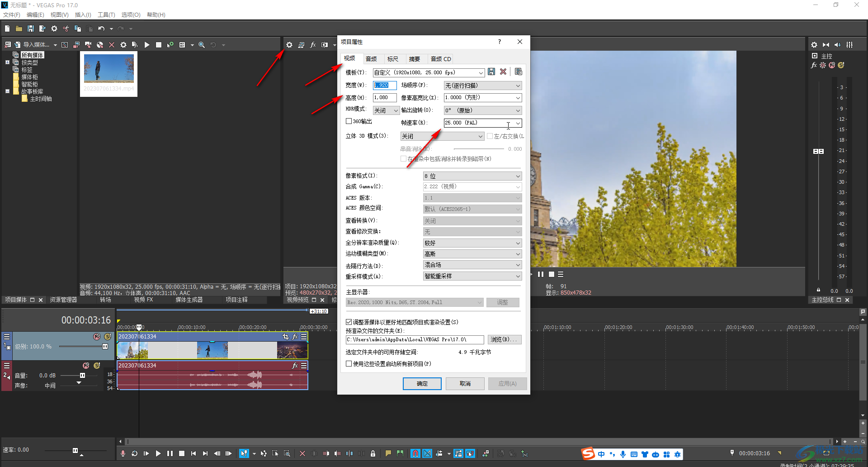Viewport: 868px width, 467px height.
Task: Click the lock event icon in the timeline toolbar
Action: pyautogui.click(x=373, y=453)
